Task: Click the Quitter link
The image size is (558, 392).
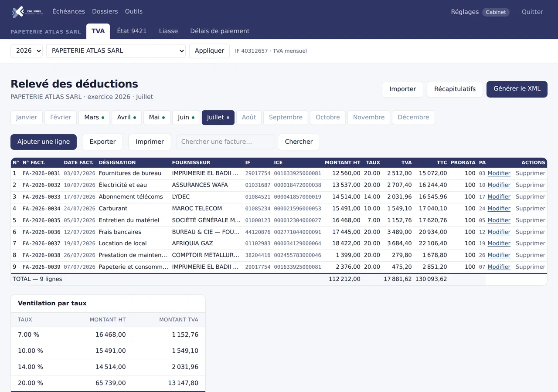Action: [x=532, y=12]
